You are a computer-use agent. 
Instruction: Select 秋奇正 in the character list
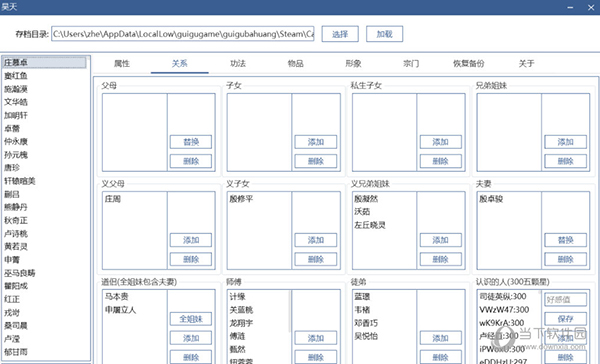16,220
